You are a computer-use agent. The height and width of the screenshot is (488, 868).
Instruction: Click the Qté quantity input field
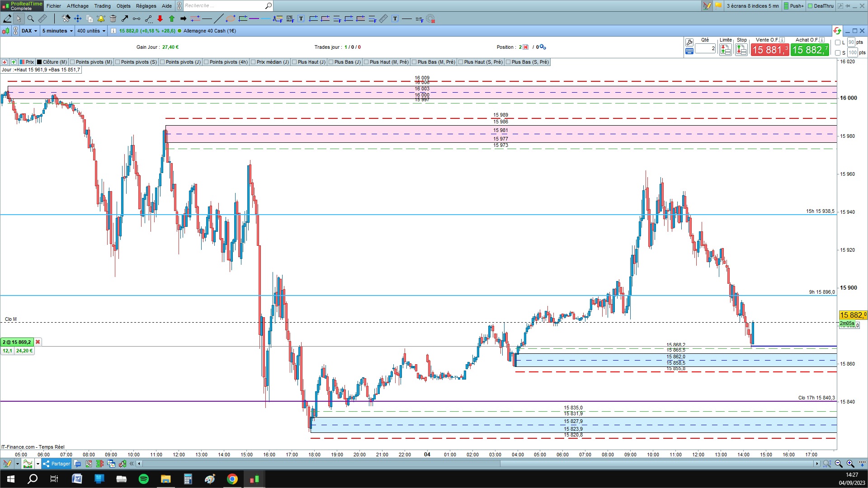(705, 48)
